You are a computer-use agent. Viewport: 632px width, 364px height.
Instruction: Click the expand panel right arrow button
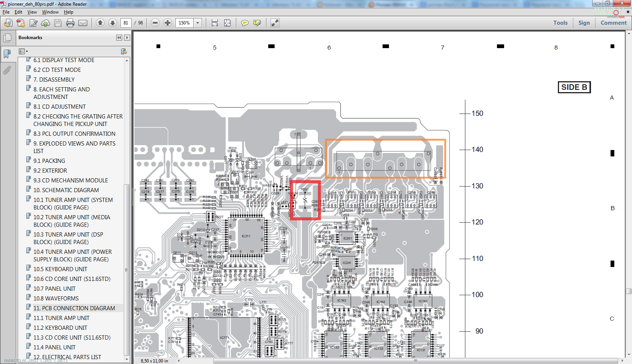(x=127, y=38)
